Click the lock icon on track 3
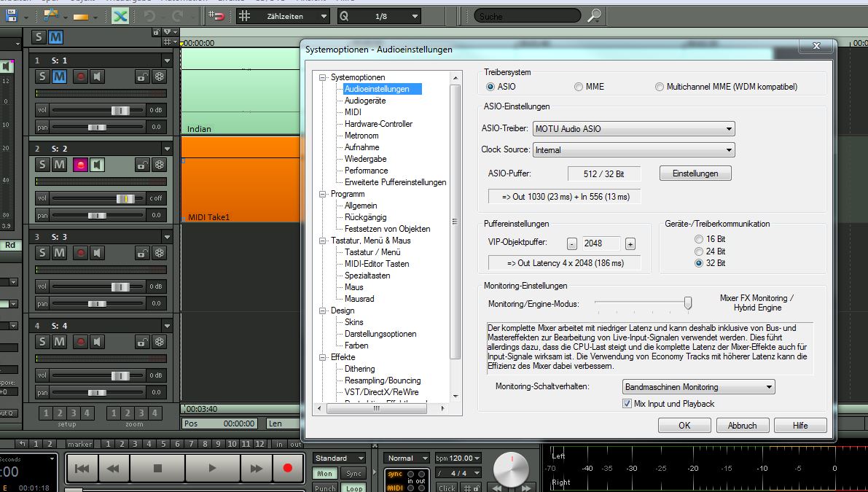Image resolution: width=868 pixels, height=492 pixels. pyautogui.click(x=142, y=253)
